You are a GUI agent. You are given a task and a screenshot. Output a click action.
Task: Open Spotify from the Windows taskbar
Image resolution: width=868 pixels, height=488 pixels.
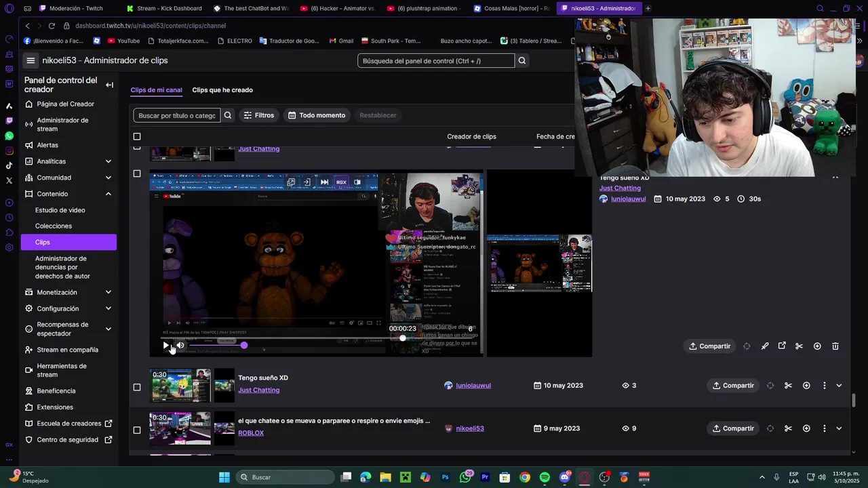click(545, 477)
